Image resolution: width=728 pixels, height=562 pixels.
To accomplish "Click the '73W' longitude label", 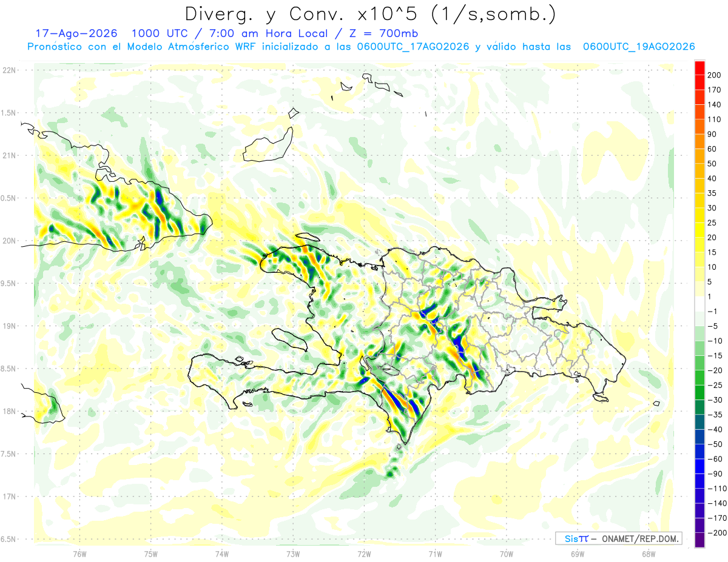I will click(x=293, y=554).
